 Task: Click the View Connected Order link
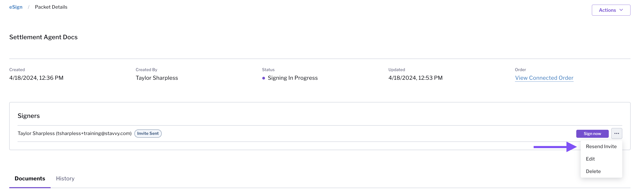click(544, 78)
